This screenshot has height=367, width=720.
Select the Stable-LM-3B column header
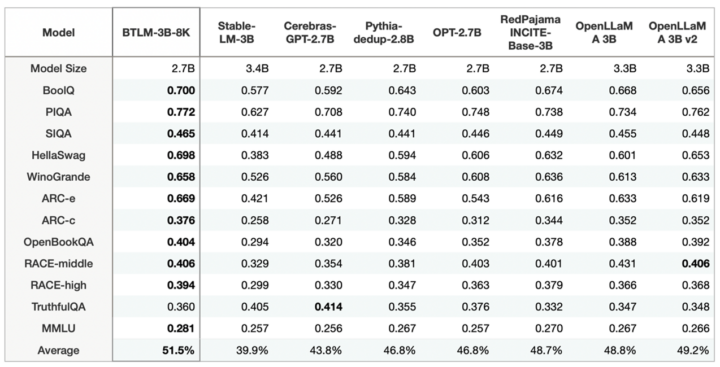click(x=236, y=32)
